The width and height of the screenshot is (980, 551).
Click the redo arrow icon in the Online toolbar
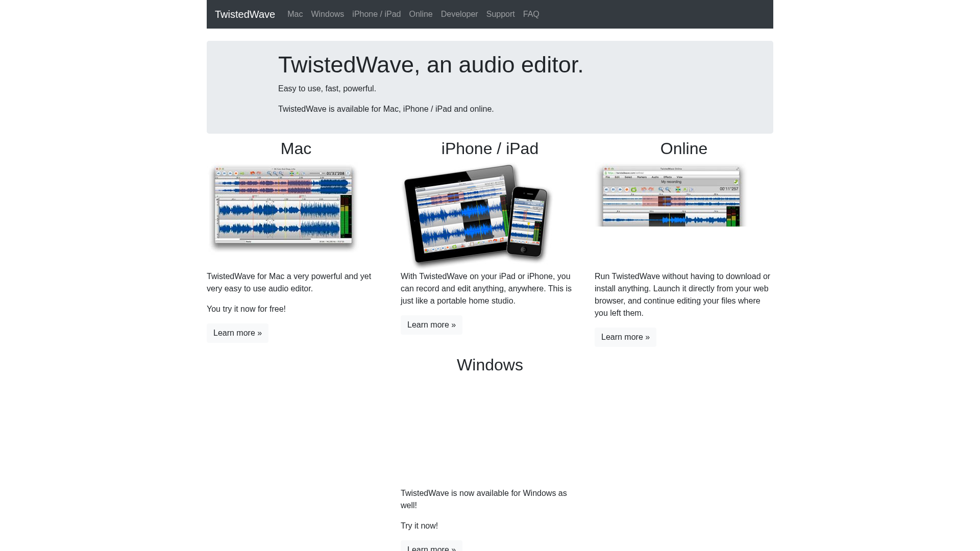pos(651,189)
